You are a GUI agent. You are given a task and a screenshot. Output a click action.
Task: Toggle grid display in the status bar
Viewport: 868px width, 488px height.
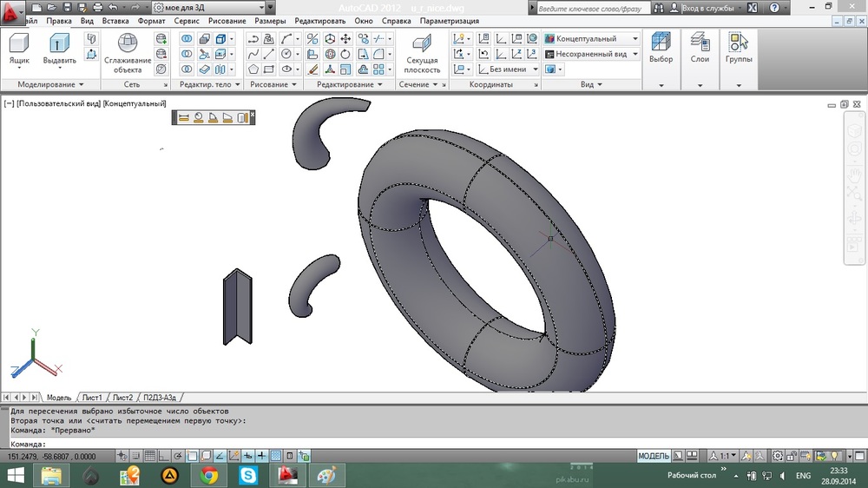click(x=148, y=456)
